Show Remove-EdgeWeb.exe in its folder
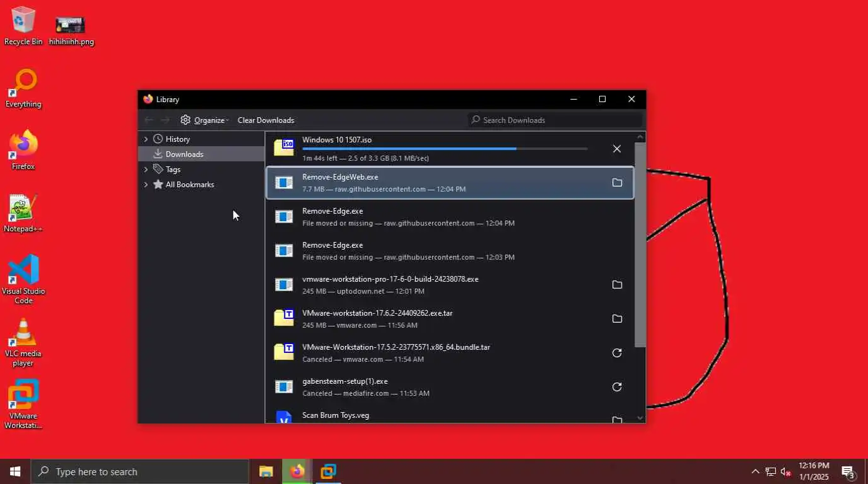The height and width of the screenshot is (484, 868). pyautogui.click(x=617, y=183)
